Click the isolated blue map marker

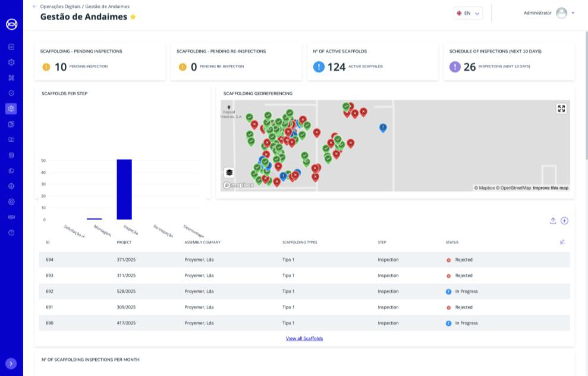coord(383,127)
